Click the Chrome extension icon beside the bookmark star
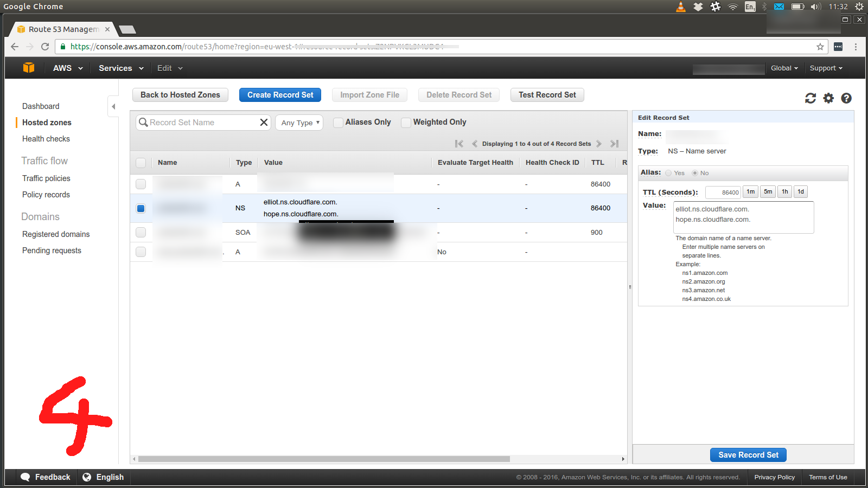Image resolution: width=868 pixels, height=488 pixels. [x=838, y=47]
